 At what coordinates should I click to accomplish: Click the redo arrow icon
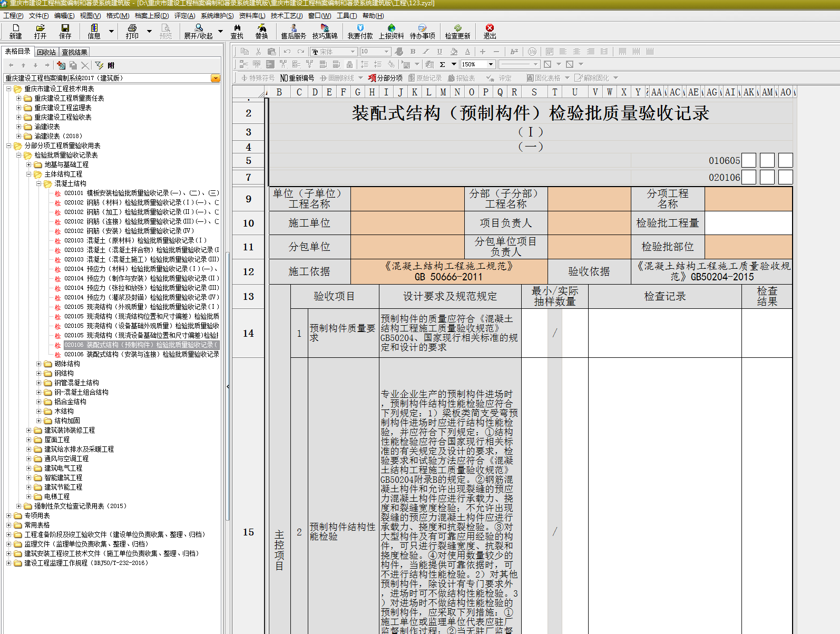[x=301, y=52]
